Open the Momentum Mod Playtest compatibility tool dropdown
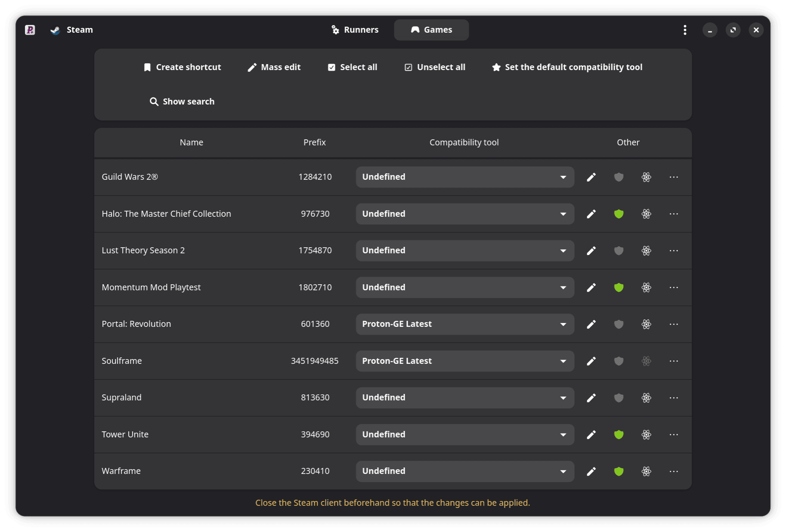Screen dimensions: 786x532 point(465,287)
